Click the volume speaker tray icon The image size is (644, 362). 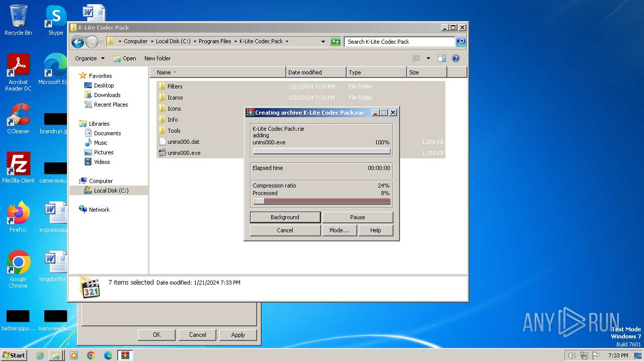click(x=572, y=355)
